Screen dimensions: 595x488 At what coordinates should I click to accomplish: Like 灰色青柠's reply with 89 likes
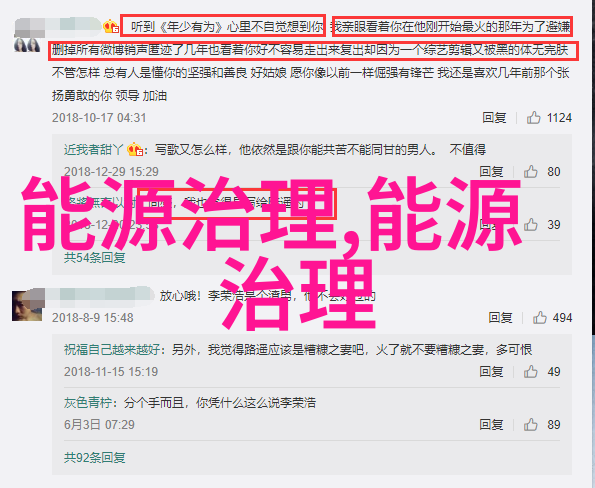pyautogui.click(x=531, y=425)
